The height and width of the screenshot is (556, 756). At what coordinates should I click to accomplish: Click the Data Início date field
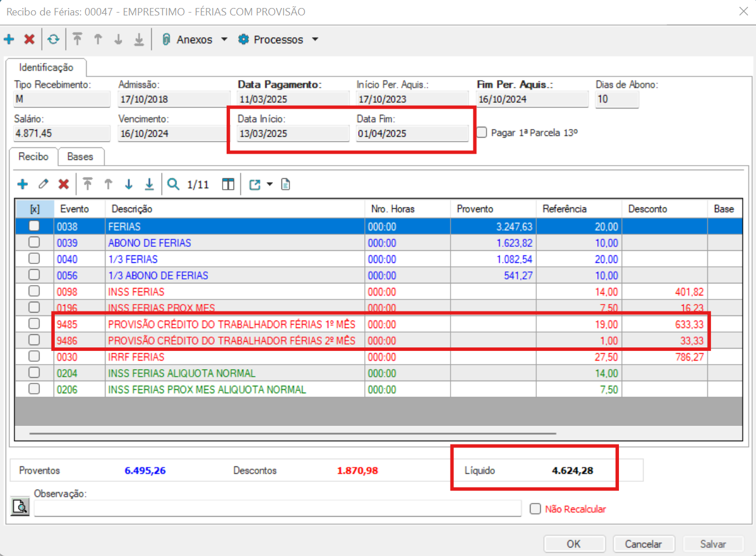click(293, 134)
